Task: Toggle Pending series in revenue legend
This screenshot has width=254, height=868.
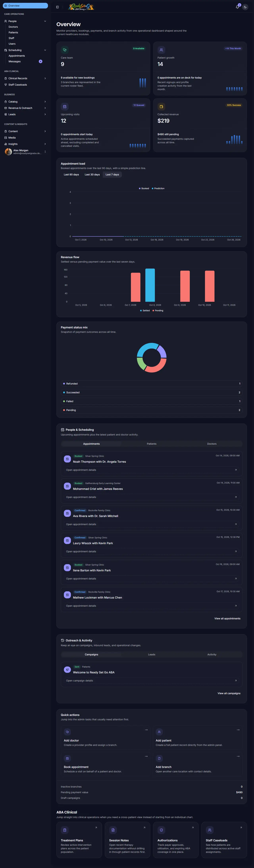Action: 158,311
